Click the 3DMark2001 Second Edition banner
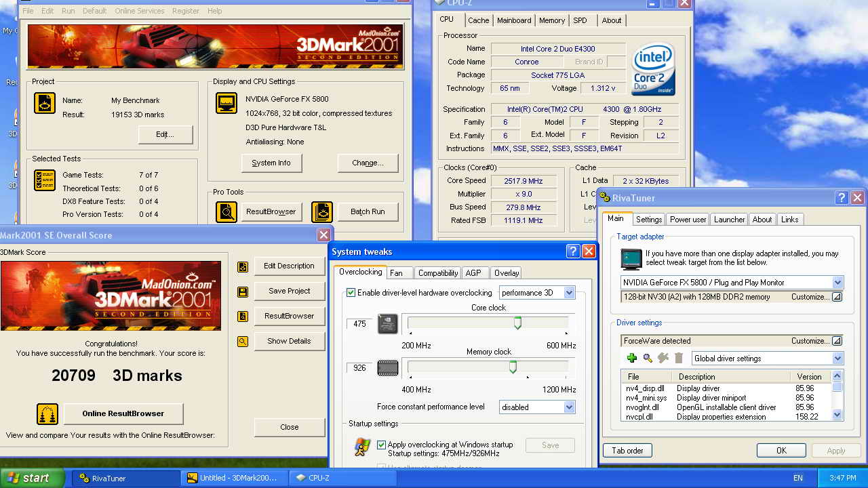This screenshot has height=488, width=868. pyautogui.click(x=214, y=46)
